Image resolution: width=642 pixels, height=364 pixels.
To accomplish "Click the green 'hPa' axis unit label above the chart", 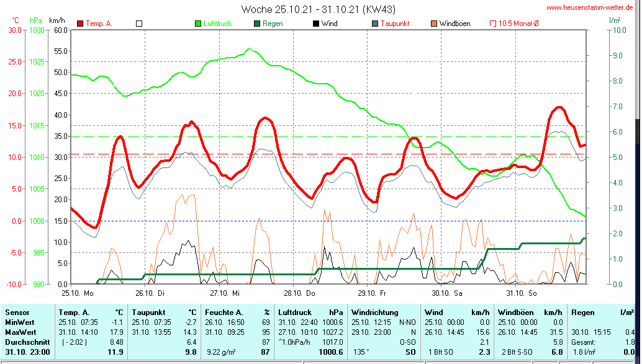I will 35,20.
